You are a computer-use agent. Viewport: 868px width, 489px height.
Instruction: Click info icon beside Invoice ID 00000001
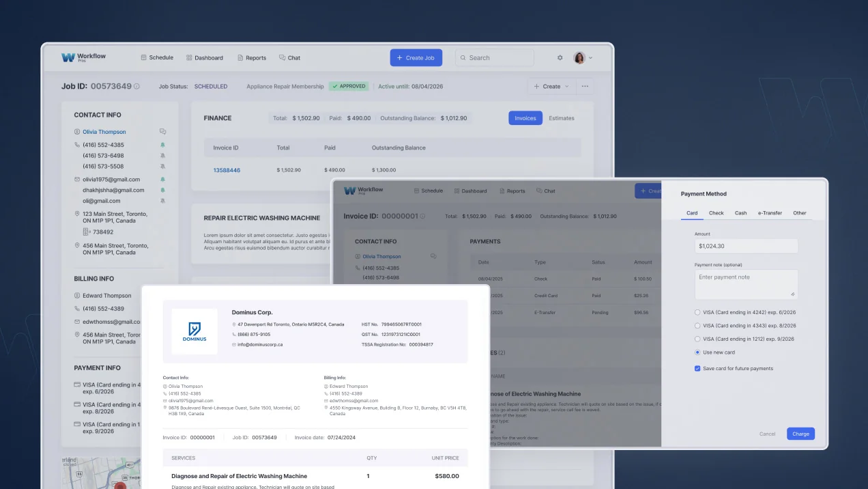coord(422,216)
